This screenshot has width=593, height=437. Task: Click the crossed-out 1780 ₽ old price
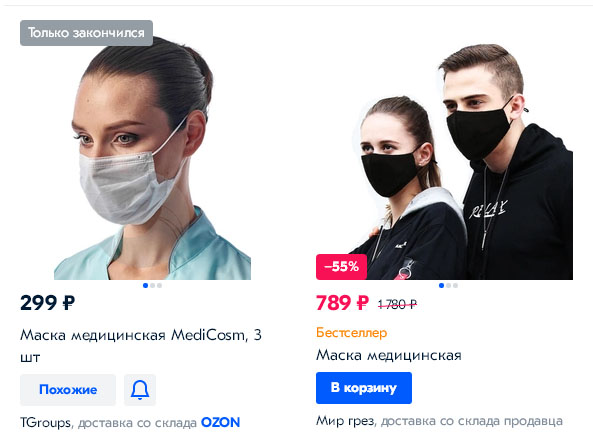point(397,304)
